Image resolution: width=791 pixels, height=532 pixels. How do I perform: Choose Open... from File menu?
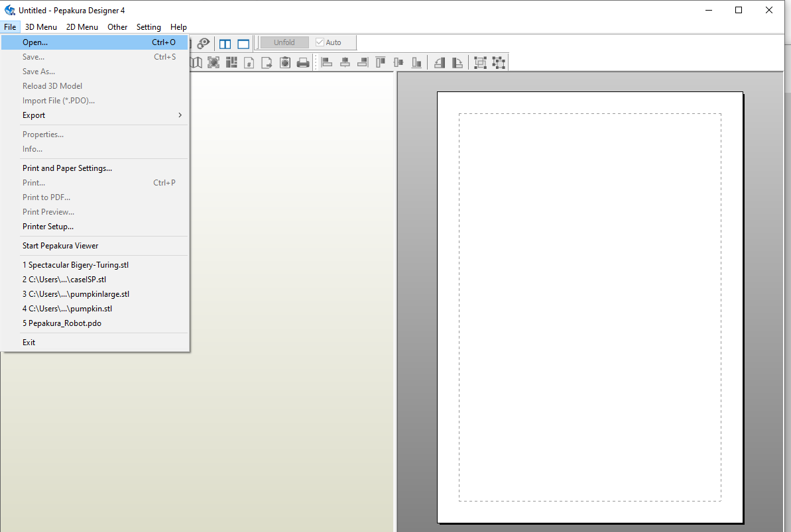(95, 42)
